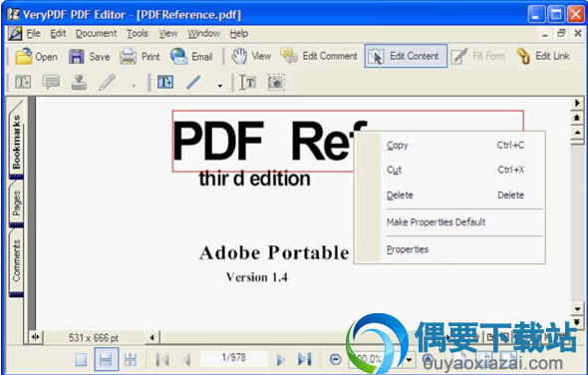The height and width of the screenshot is (375, 588).
Task: Restore the inner document window
Action: coord(561,33)
